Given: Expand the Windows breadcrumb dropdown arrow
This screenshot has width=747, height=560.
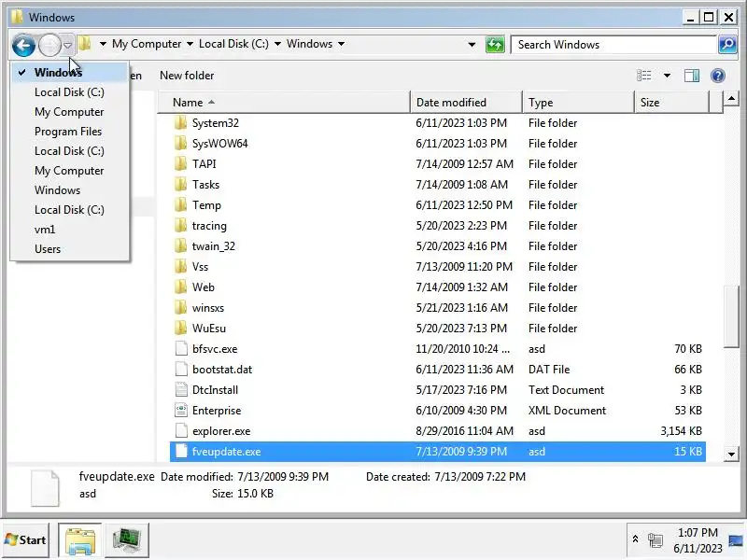Looking at the screenshot, I should pos(341,44).
